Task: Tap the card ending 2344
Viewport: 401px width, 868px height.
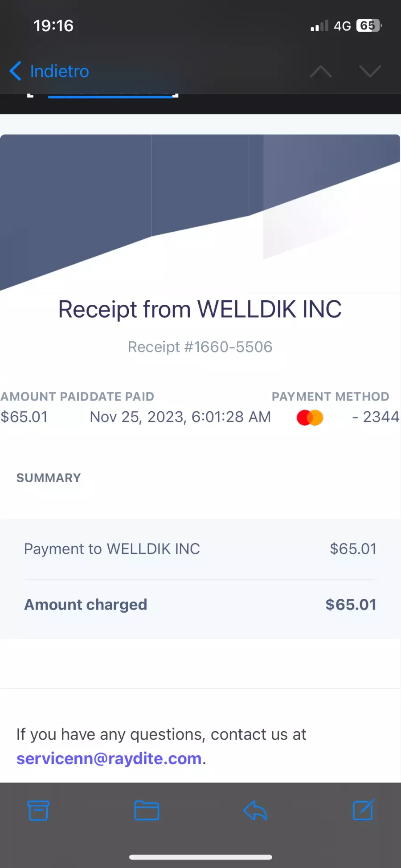Action: tap(376, 417)
